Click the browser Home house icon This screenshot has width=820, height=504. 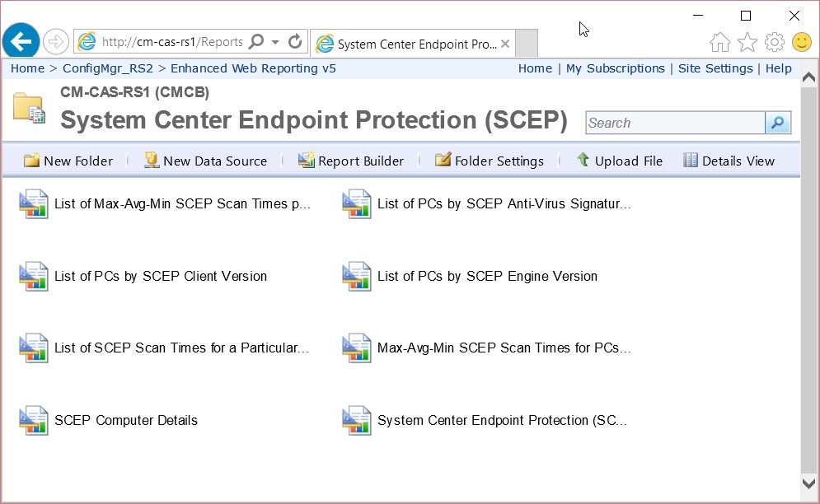click(719, 42)
